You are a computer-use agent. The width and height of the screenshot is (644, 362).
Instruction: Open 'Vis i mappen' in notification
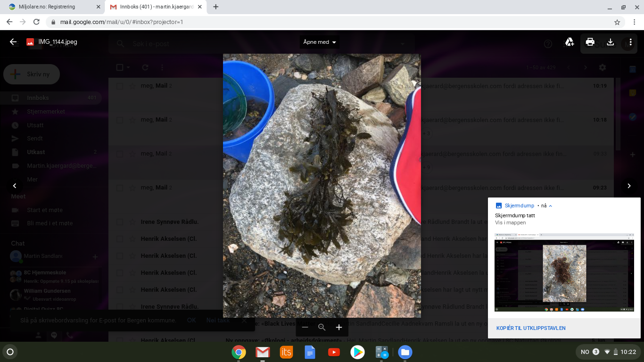tap(510, 222)
